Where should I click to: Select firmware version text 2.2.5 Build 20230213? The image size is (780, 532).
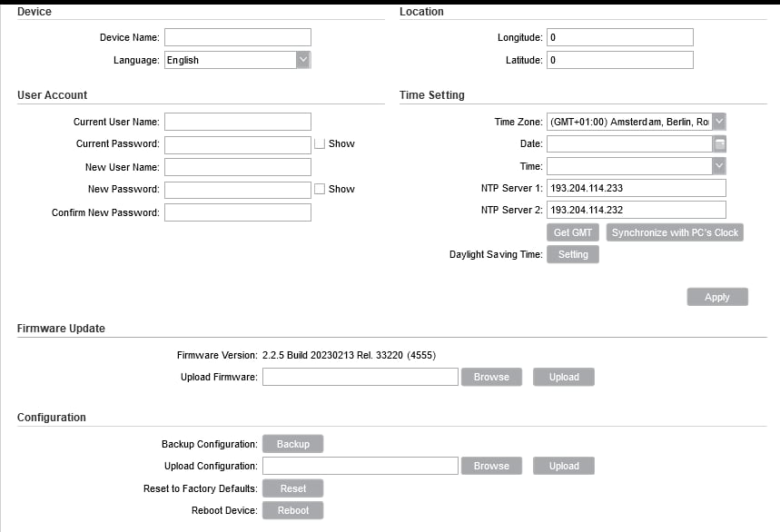(x=308, y=355)
